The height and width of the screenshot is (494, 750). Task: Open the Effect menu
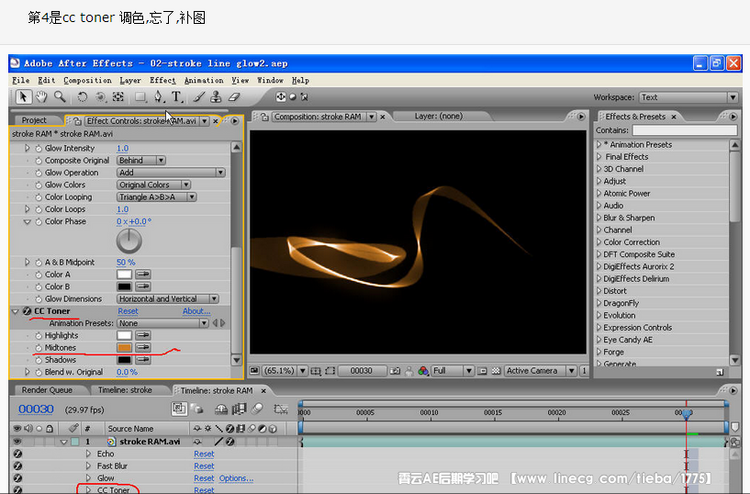tap(163, 80)
